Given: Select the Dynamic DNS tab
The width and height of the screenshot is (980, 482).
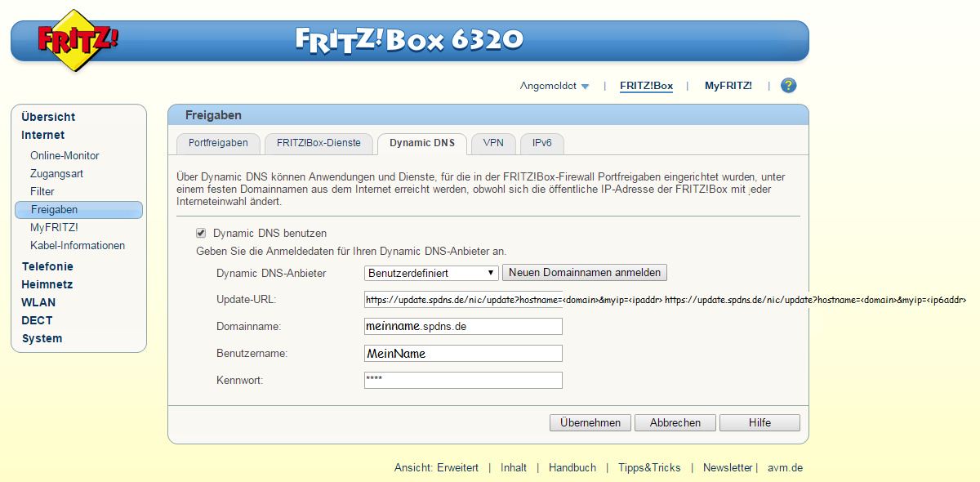Looking at the screenshot, I should [422, 144].
